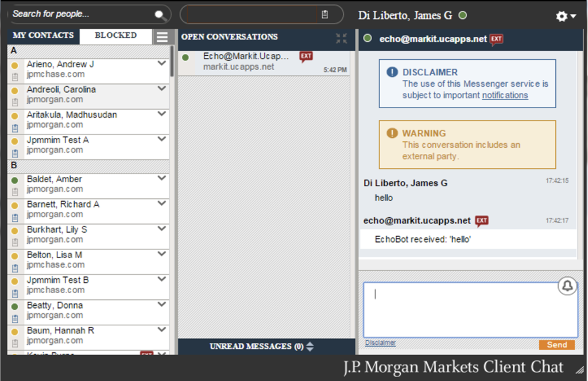The width and height of the screenshot is (588, 381).
Task: Open Echo@Markit.Ucap conversation
Action: pyautogui.click(x=264, y=63)
